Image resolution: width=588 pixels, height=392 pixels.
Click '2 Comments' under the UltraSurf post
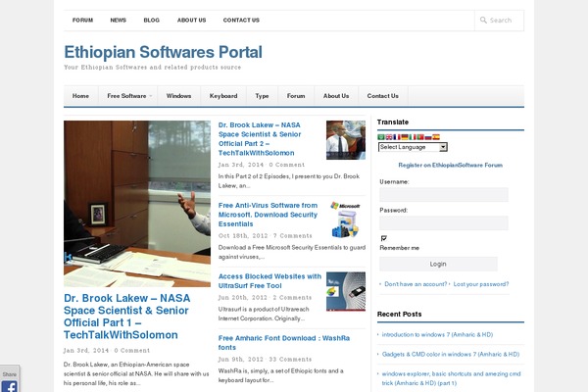(292, 298)
